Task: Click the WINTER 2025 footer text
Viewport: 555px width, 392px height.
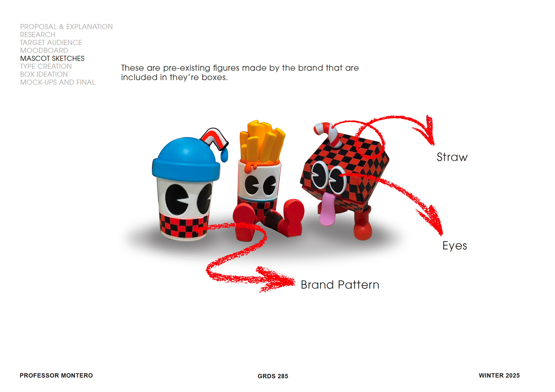Action: point(499,376)
